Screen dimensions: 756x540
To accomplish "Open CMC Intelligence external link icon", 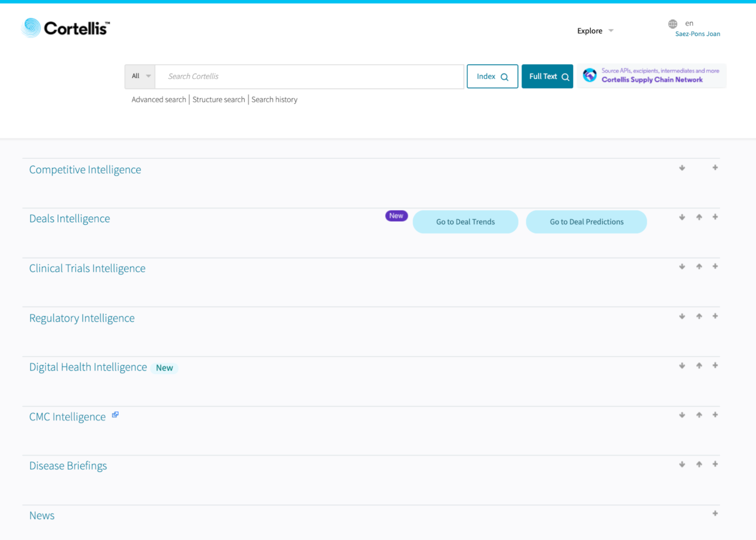I will click(x=115, y=415).
